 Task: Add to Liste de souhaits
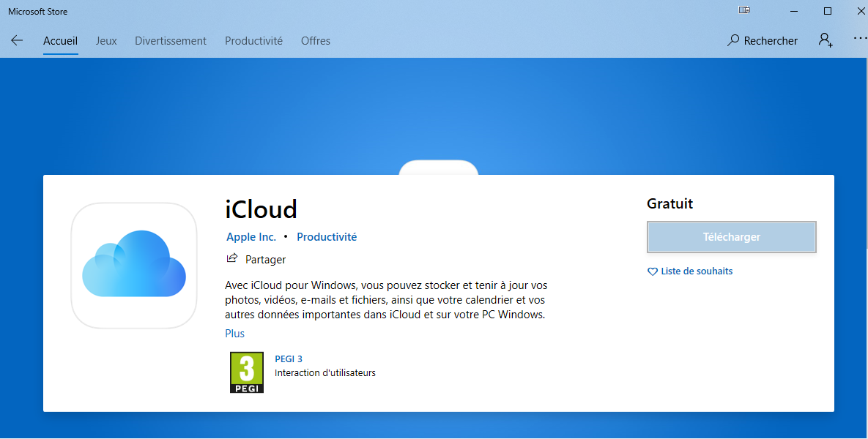(x=690, y=271)
